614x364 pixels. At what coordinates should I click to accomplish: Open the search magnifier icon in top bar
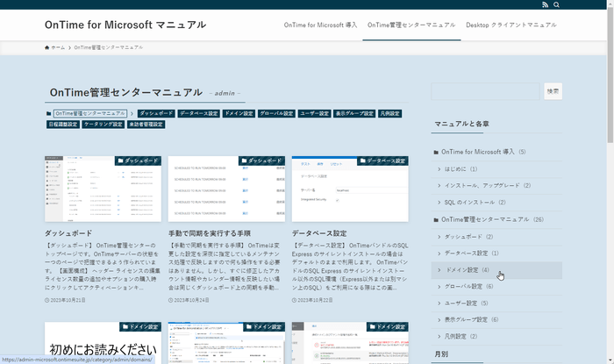coord(556,4)
